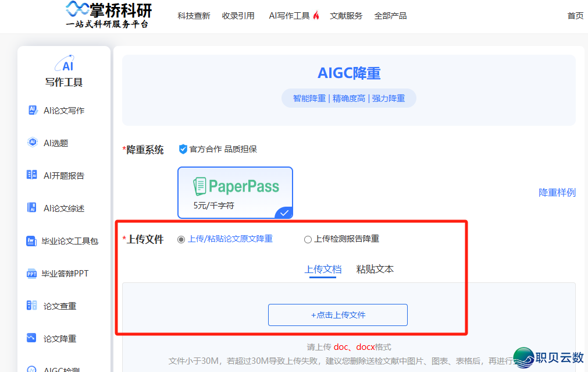This screenshot has height=372, width=588.
Task: Go to 首页 in top navigation
Action: click(x=575, y=16)
